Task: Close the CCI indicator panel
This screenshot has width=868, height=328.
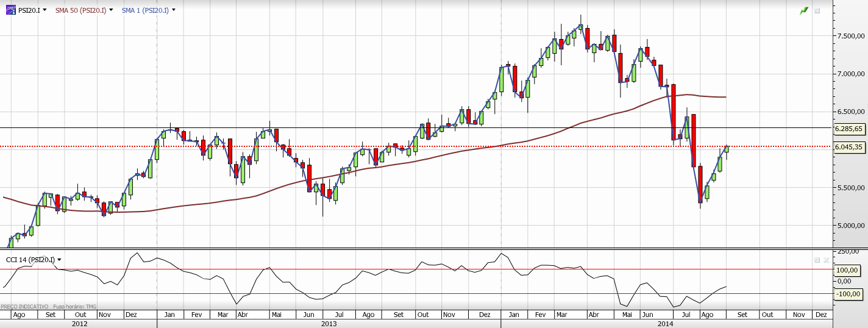Action: (x=827, y=260)
